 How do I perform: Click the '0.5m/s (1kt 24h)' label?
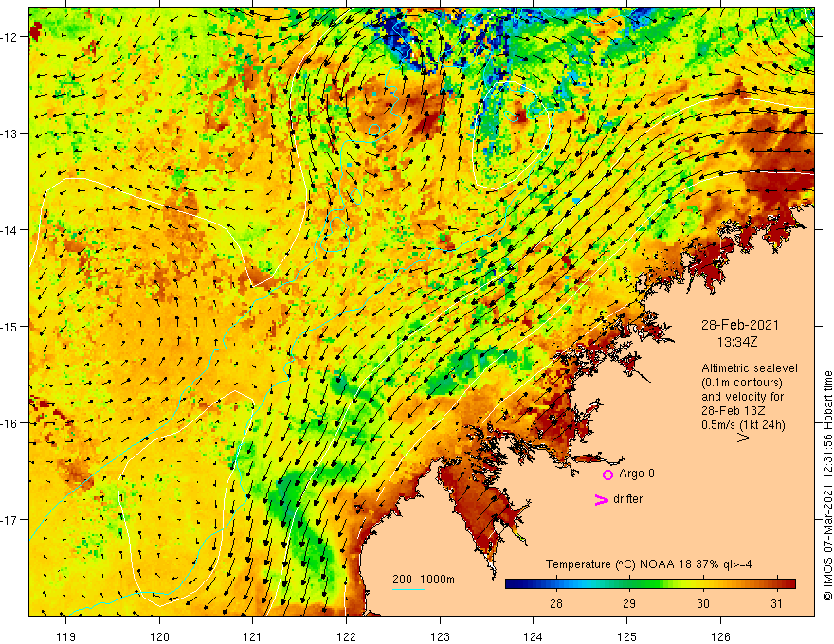743,425
